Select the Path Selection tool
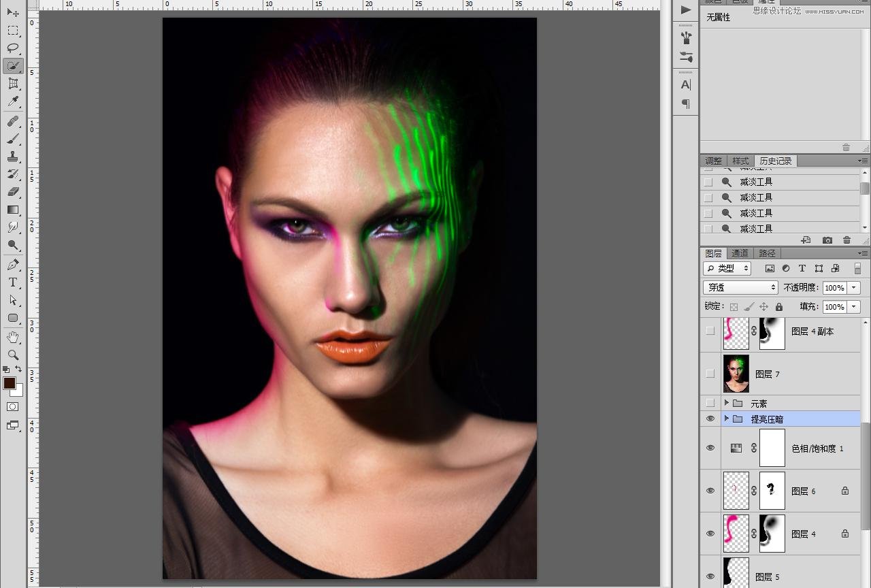This screenshot has width=871, height=588. coord(13,300)
